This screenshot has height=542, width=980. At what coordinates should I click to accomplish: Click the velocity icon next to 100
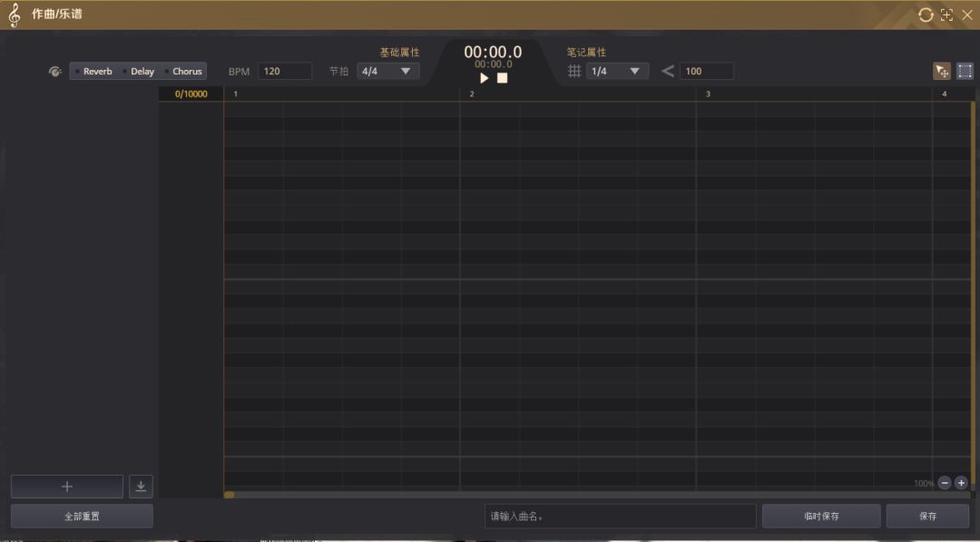[668, 71]
